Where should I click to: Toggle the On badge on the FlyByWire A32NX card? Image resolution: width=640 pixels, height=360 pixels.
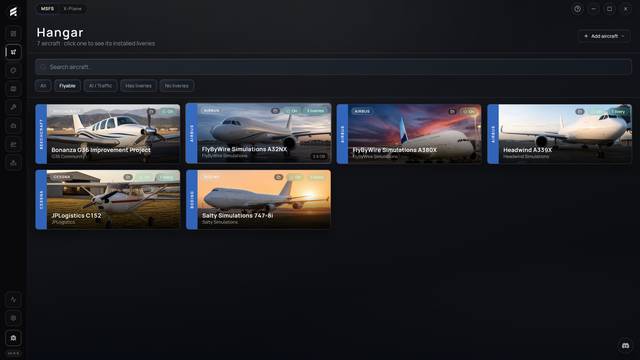292,111
